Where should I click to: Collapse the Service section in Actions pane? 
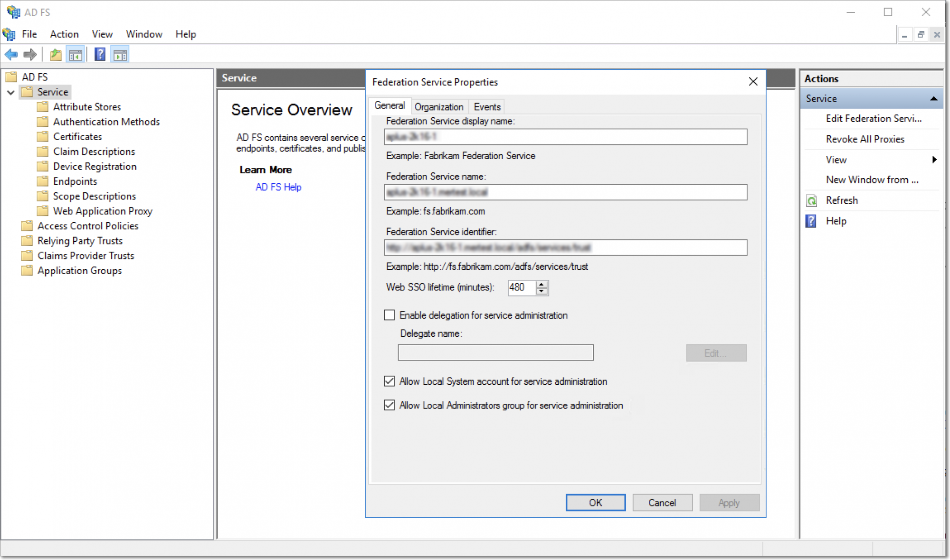pos(933,99)
